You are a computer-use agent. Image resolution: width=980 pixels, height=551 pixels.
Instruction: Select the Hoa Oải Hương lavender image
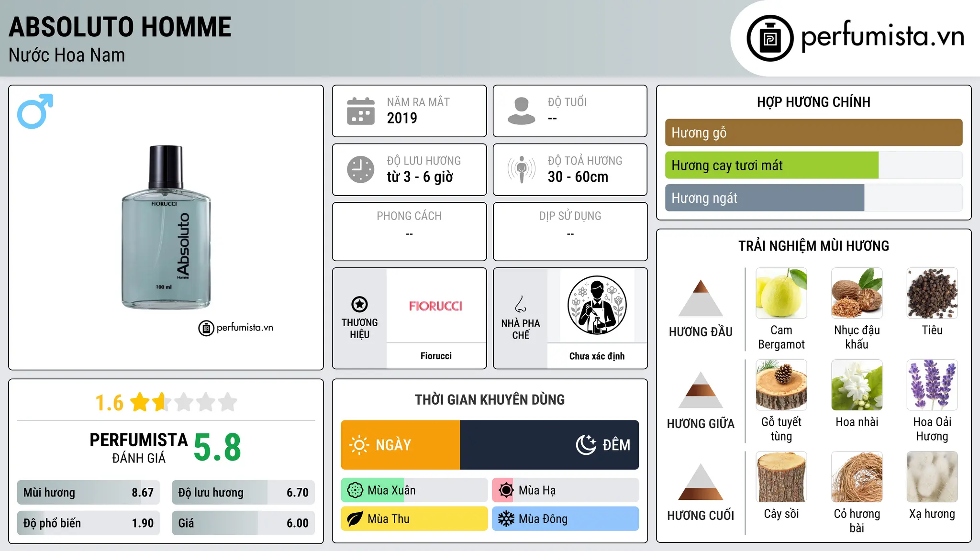932,385
